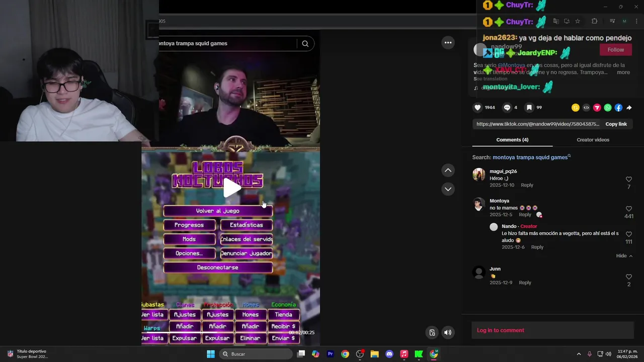Screen dimensions: 644x362
Task: Click the search magnifier icon in TikTok
Action: pyautogui.click(x=305, y=44)
